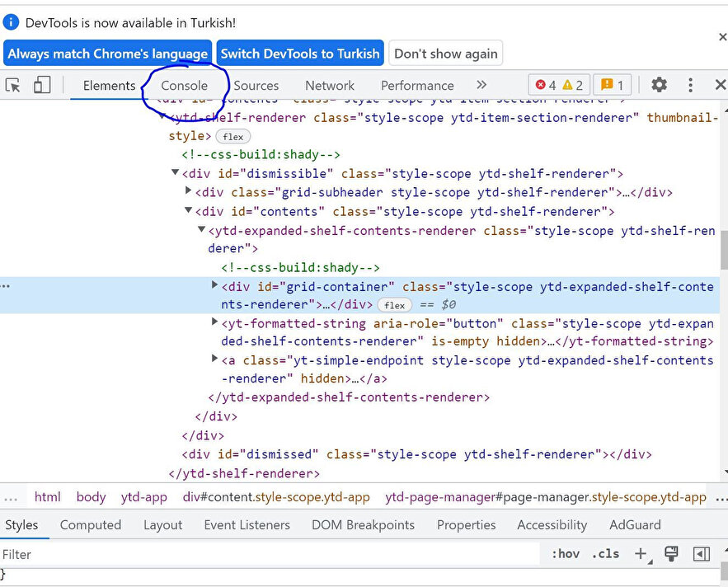
Task: Toggle the computed styles sidebar icon
Action: (x=702, y=554)
